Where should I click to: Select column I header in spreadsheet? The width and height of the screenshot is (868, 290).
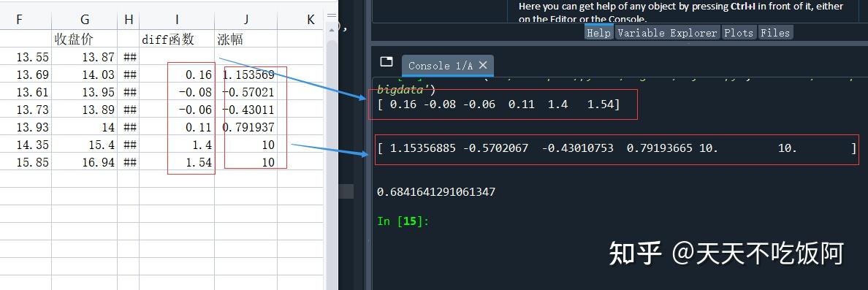[177, 20]
